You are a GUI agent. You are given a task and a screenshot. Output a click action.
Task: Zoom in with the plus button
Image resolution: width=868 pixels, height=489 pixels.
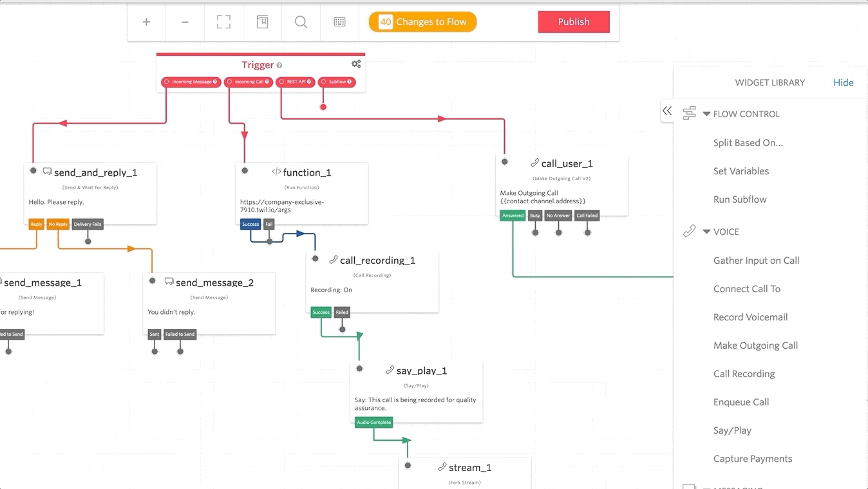147,22
